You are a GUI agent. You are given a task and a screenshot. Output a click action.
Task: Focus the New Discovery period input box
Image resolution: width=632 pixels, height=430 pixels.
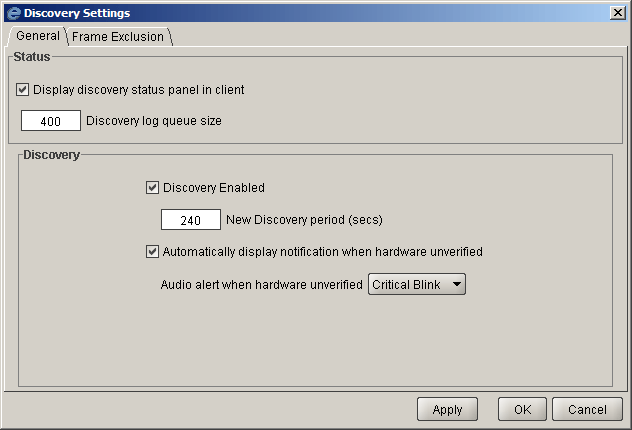191,220
